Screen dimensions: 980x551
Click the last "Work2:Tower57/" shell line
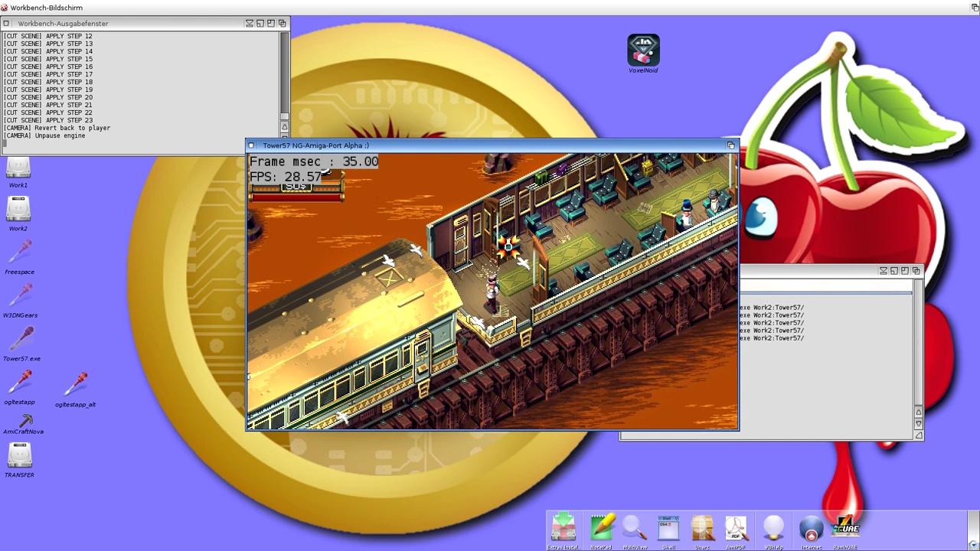[x=772, y=338]
